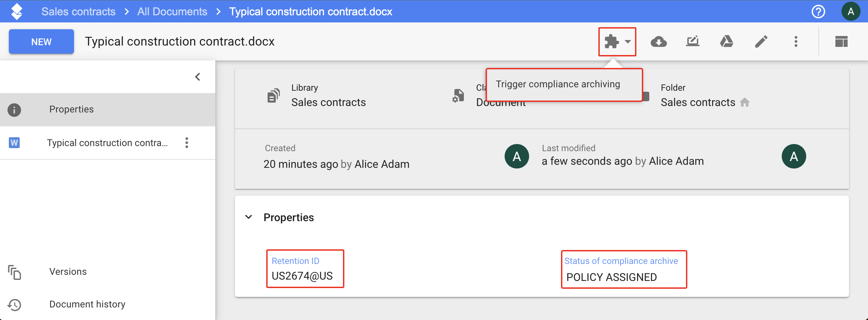Click the sign document icon
Screen dimensions: 868x320
[x=692, y=42]
